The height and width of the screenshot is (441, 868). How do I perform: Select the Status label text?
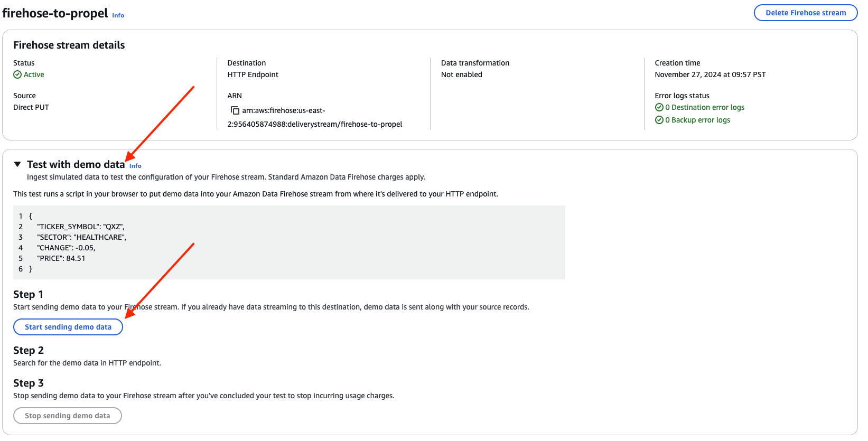24,63
